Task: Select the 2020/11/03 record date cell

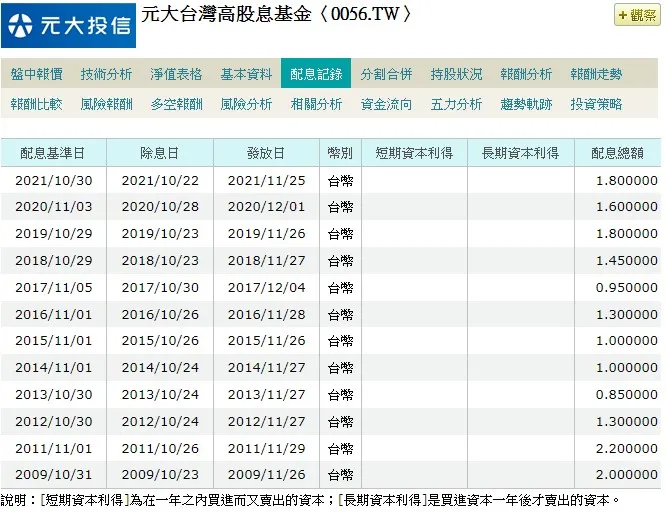Action: coord(54,207)
